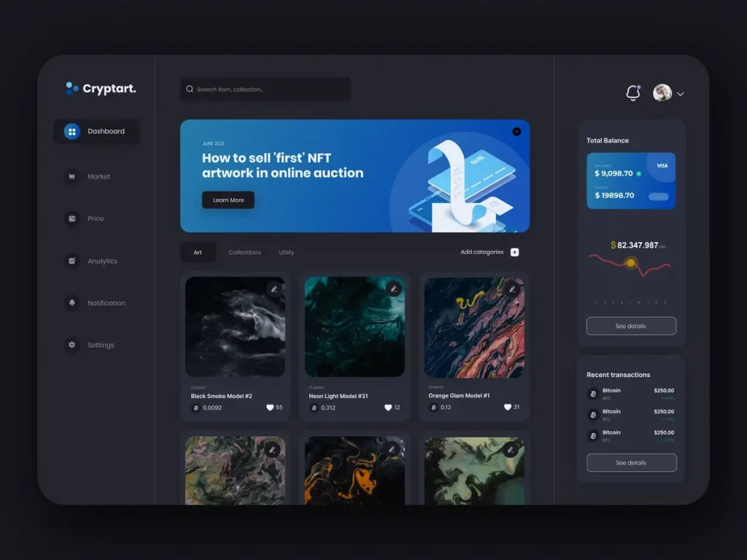Open Market from the sidebar icon
This screenshot has width=747, height=560.
click(71, 176)
